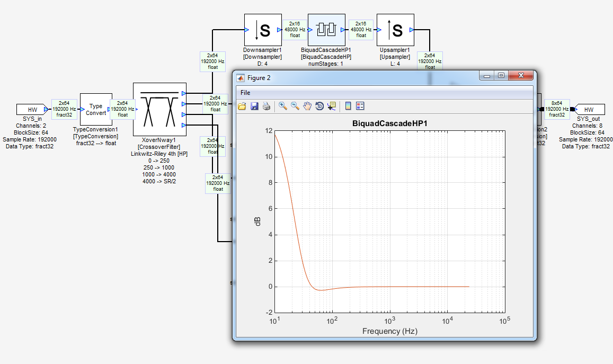Click the TypeConversion1 Type Convert block
Image resolution: width=613 pixels, height=364 pixels.
coord(96,110)
